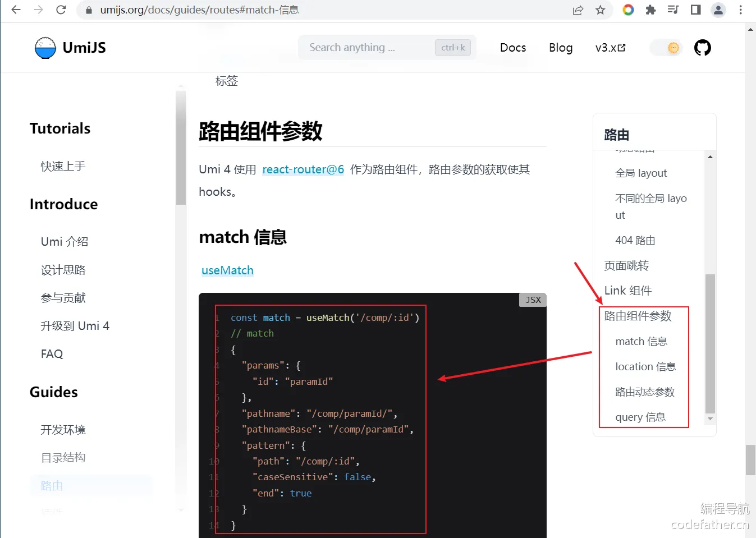Open the Docs navigation item
756x538 pixels.
pos(513,48)
